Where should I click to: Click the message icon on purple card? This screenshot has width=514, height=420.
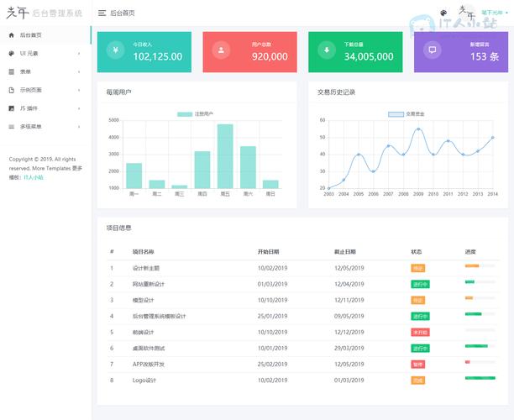[x=433, y=50]
